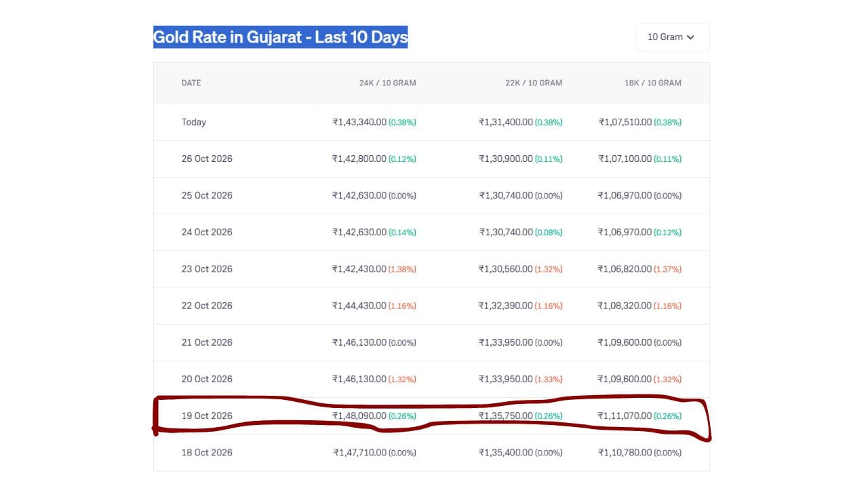
Task: Click the 24K change value (1.38%)
Action: (x=402, y=269)
